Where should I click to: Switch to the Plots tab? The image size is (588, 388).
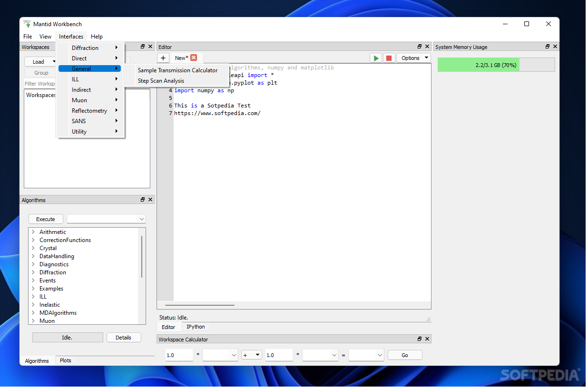pos(66,360)
